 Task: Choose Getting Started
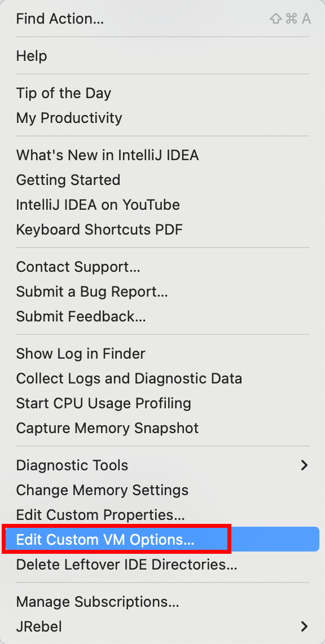[162, 180]
